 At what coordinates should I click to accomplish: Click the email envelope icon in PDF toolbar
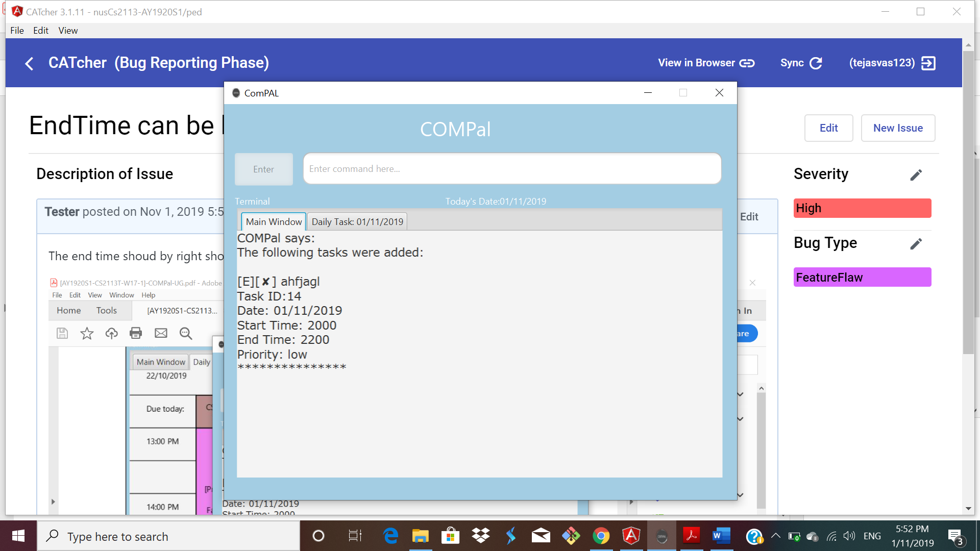pyautogui.click(x=161, y=333)
